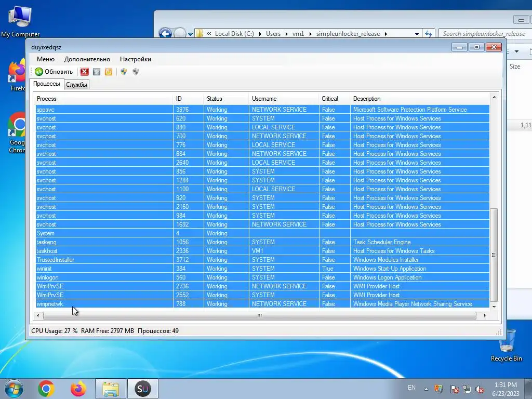532x399 pixels.
Task: Open the Explorer address bar history dropdown
Action: pyautogui.click(x=417, y=34)
